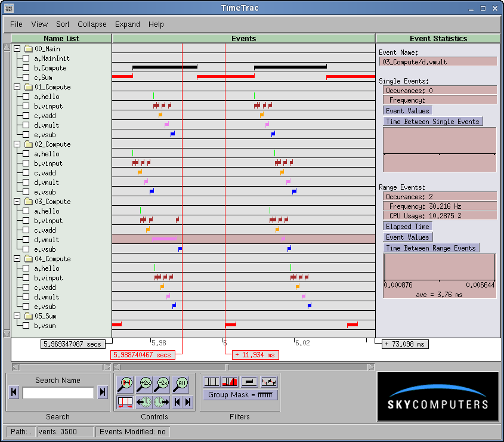Click the pink d.vmult range bar in 03_Compute
The width and height of the screenshot is (504, 442).
click(x=164, y=239)
